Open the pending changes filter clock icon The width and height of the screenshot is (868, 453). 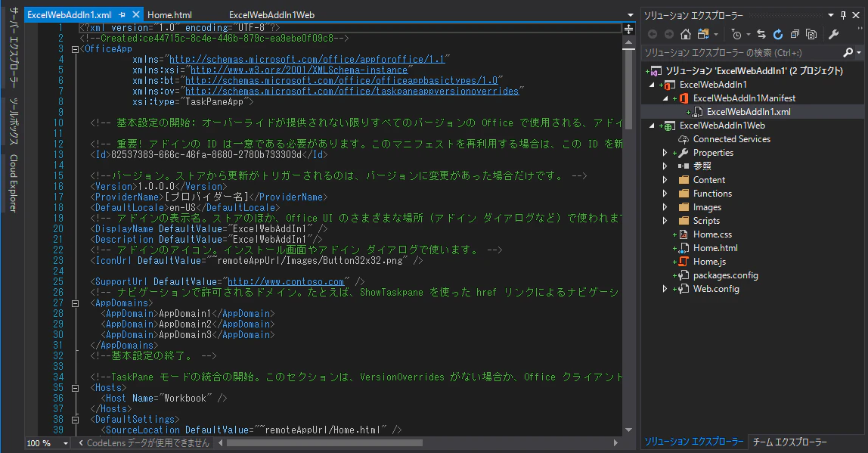(736, 34)
